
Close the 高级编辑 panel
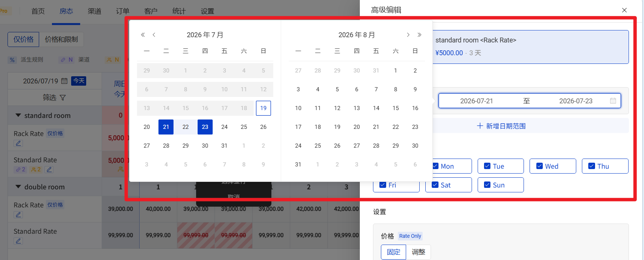pyautogui.click(x=624, y=10)
